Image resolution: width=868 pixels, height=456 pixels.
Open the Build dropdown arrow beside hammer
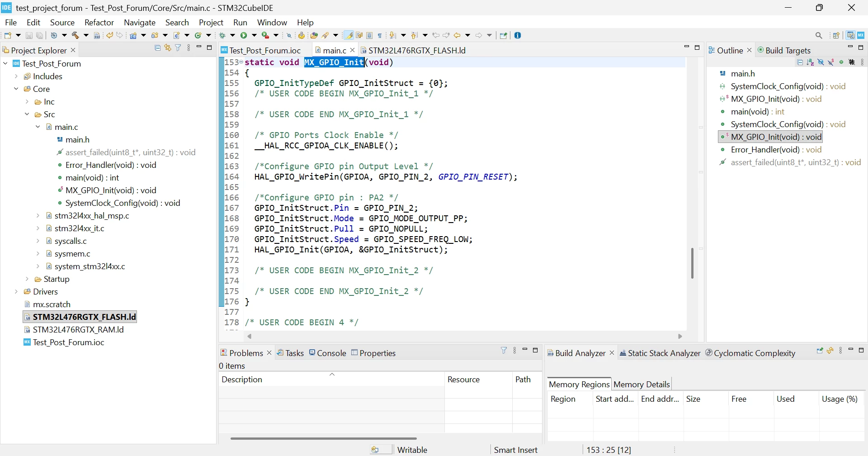click(x=86, y=35)
